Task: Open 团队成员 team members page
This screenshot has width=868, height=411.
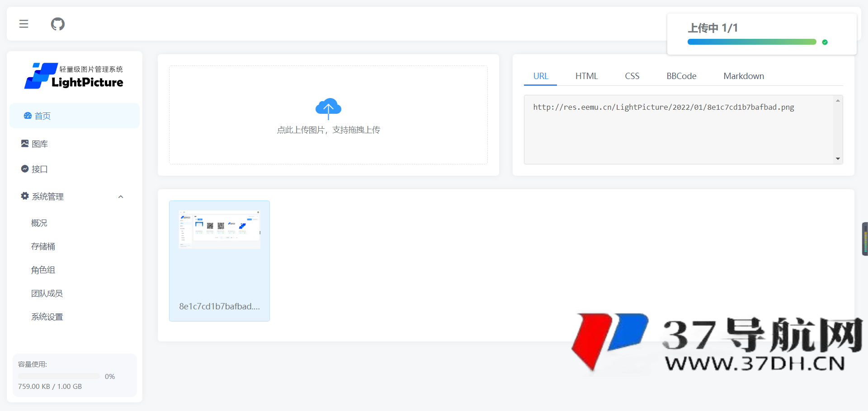Action: click(x=47, y=294)
